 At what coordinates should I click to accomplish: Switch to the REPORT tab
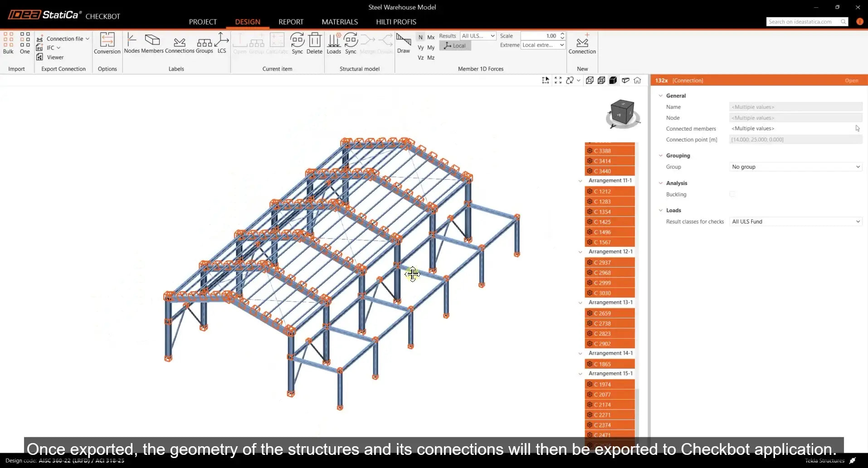pyautogui.click(x=291, y=22)
